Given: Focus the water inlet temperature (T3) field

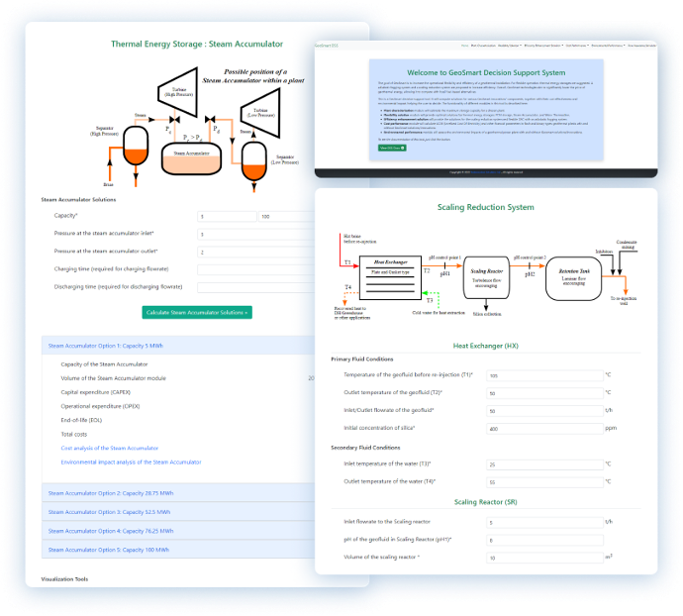Looking at the screenshot, I should click(x=544, y=464).
